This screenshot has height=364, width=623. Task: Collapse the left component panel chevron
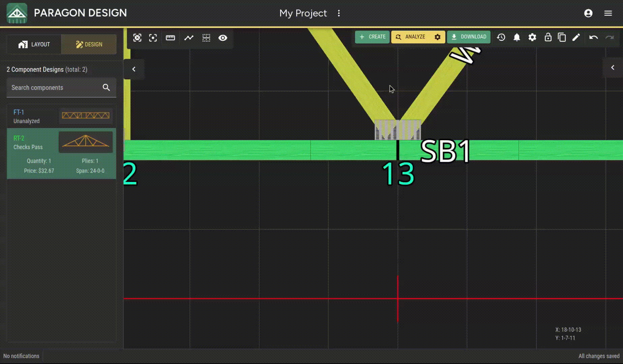[134, 69]
